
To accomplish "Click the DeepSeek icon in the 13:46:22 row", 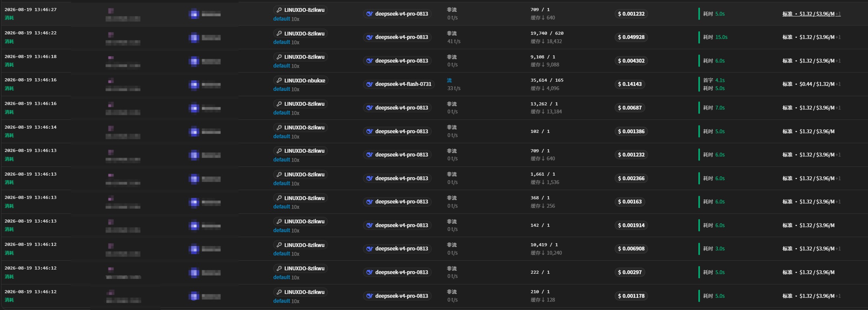I will tap(369, 37).
